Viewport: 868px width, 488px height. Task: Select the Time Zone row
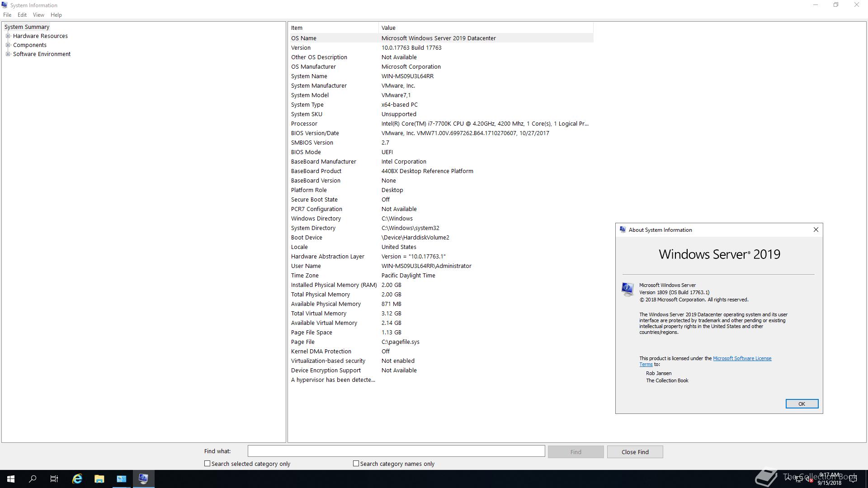[x=441, y=275]
